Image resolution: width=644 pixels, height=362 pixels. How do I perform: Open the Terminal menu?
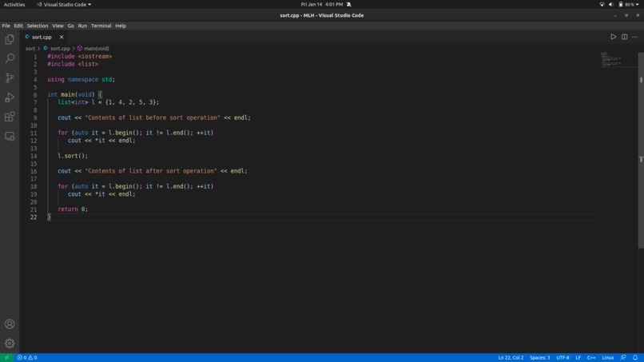pyautogui.click(x=101, y=26)
